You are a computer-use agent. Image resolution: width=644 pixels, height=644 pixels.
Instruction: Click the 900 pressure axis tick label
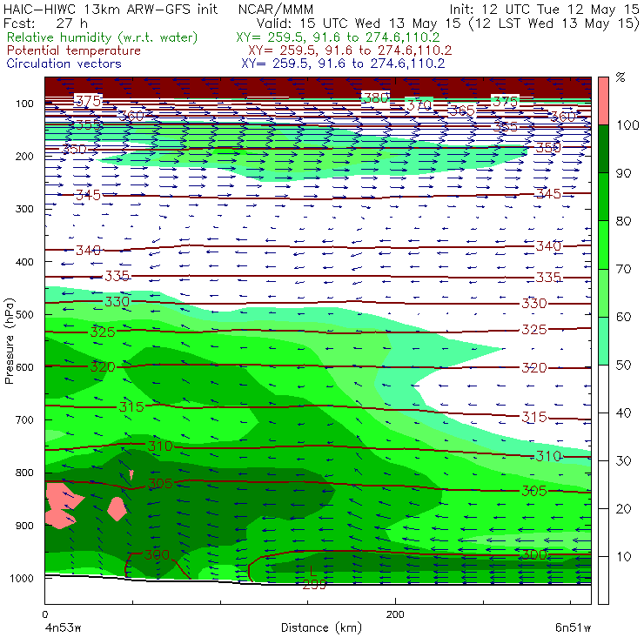tap(24, 526)
